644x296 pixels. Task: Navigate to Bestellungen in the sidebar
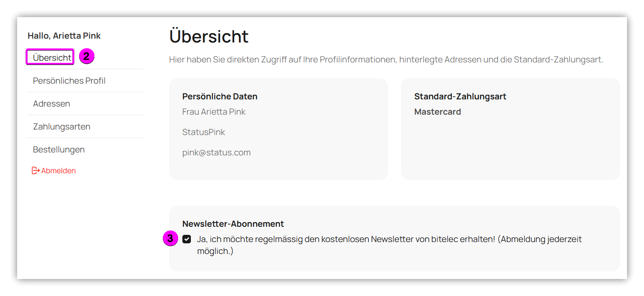(x=59, y=149)
